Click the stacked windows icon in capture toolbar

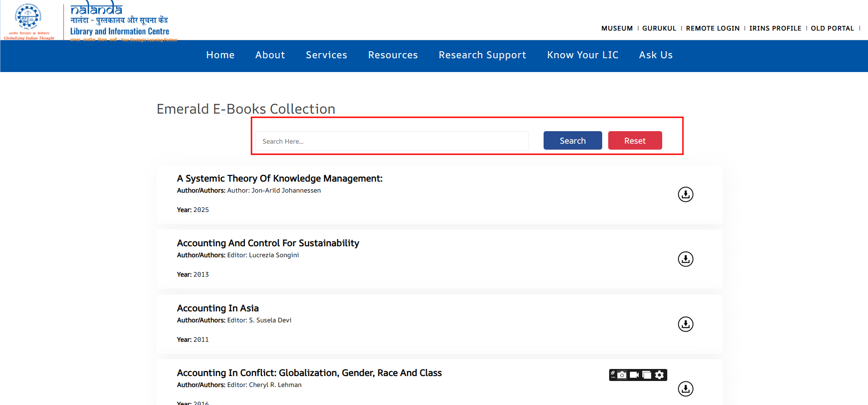(647, 375)
